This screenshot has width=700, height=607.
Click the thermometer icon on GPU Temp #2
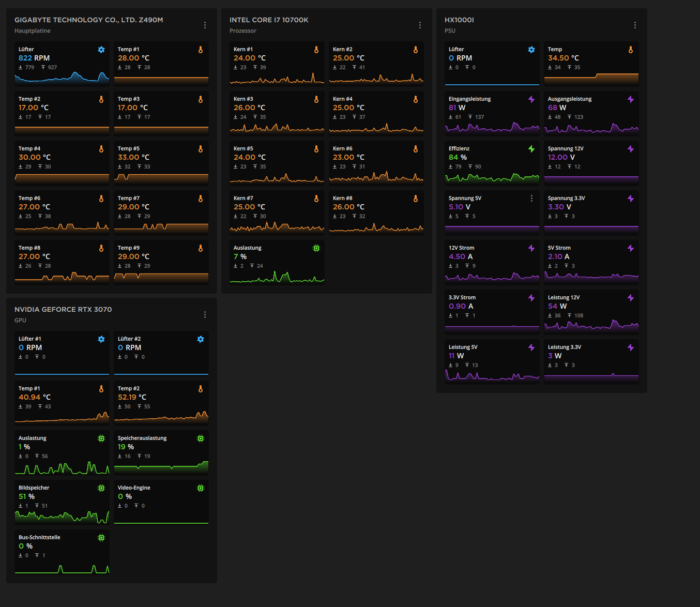[x=201, y=389]
